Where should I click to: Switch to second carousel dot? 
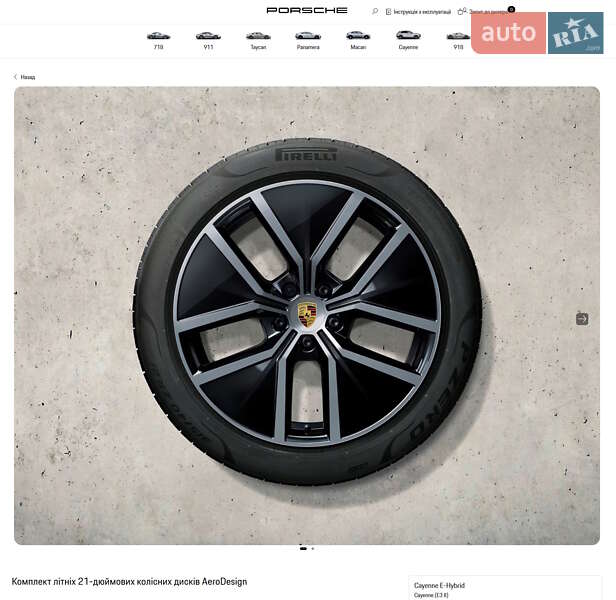click(313, 548)
